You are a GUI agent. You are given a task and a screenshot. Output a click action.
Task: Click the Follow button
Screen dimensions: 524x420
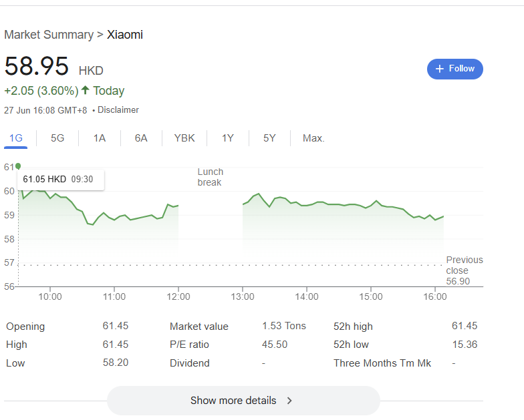tap(454, 69)
